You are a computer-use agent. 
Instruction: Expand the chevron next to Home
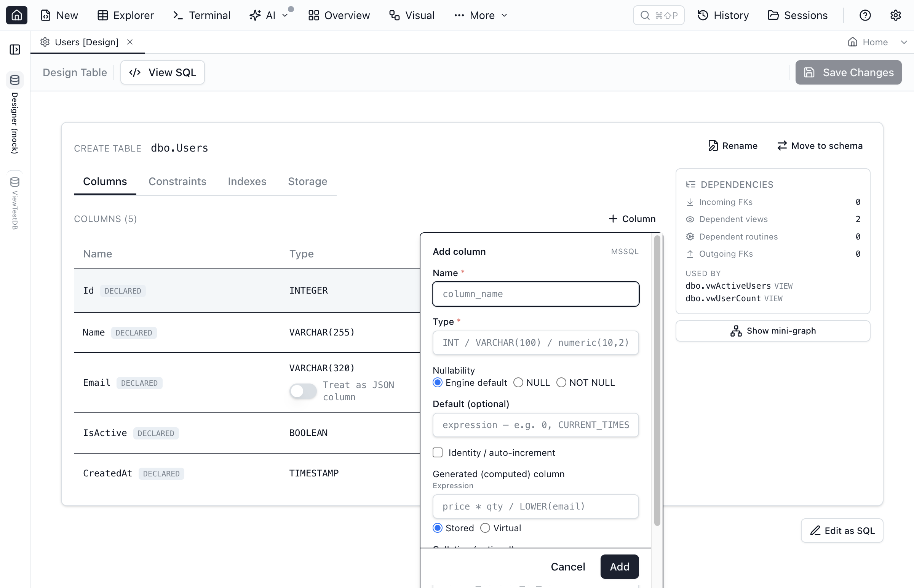pyautogui.click(x=904, y=42)
